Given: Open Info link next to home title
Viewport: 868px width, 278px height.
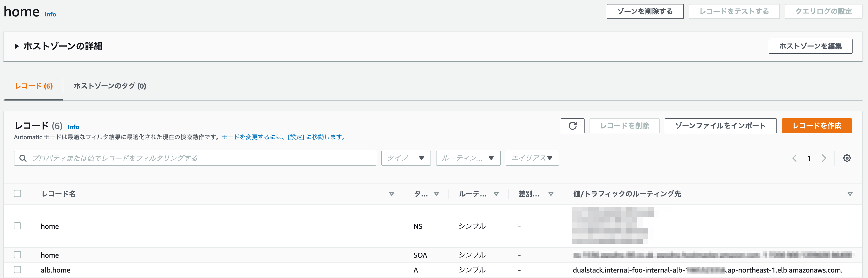Looking at the screenshot, I should [x=50, y=14].
